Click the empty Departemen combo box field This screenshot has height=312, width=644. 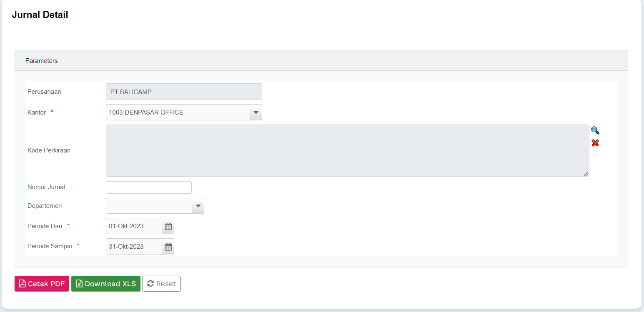(x=149, y=206)
